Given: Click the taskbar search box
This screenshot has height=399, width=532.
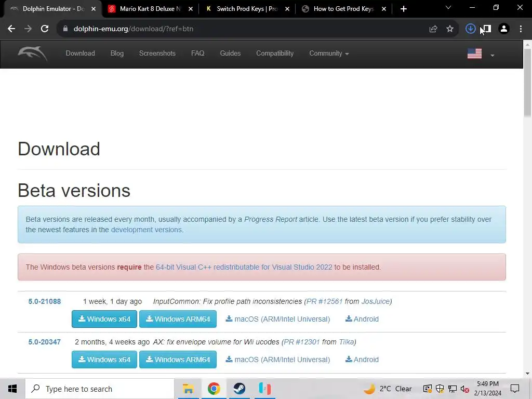Looking at the screenshot, I should (x=100, y=389).
